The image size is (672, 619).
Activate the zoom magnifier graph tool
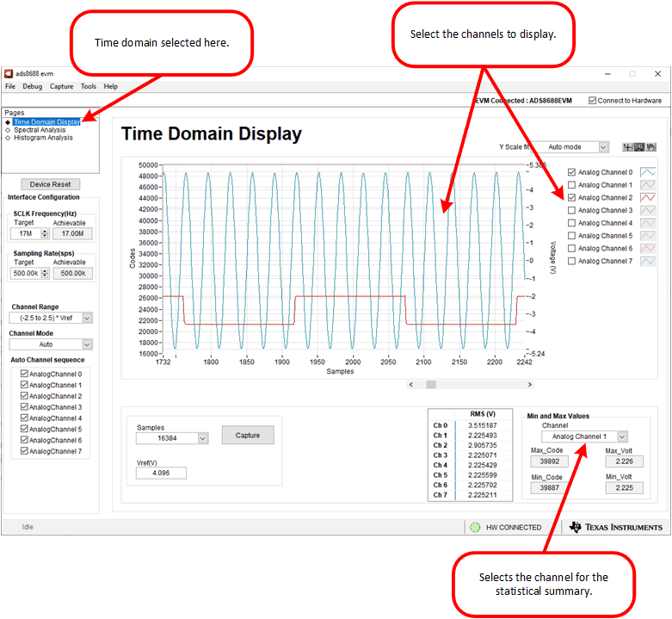pyautogui.click(x=639, y=147)
